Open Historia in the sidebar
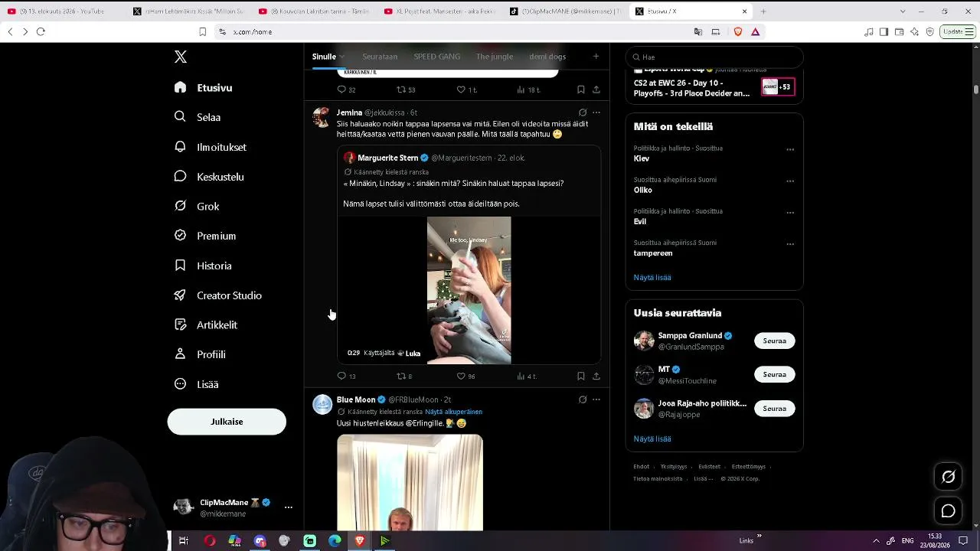 [x=203, y=266]
